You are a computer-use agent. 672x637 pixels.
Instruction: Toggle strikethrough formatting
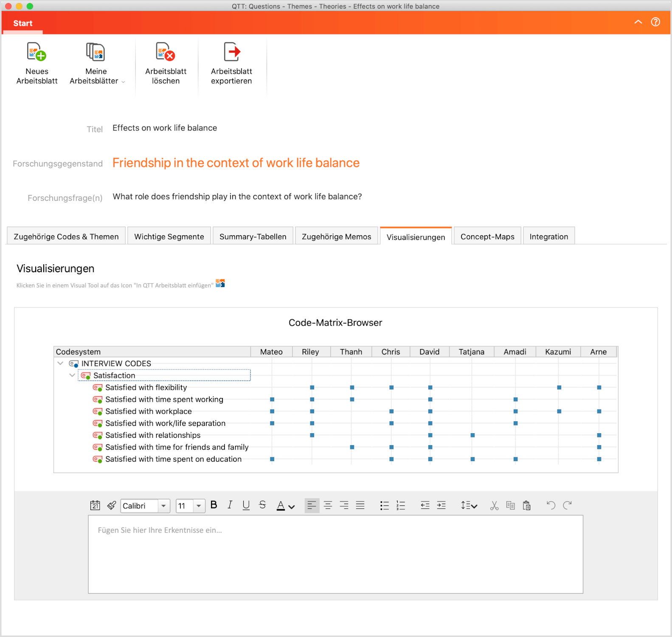(x=262, y=505)
